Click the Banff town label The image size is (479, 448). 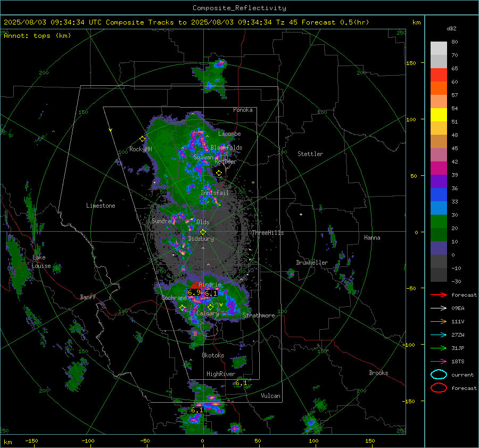[88, 297]
